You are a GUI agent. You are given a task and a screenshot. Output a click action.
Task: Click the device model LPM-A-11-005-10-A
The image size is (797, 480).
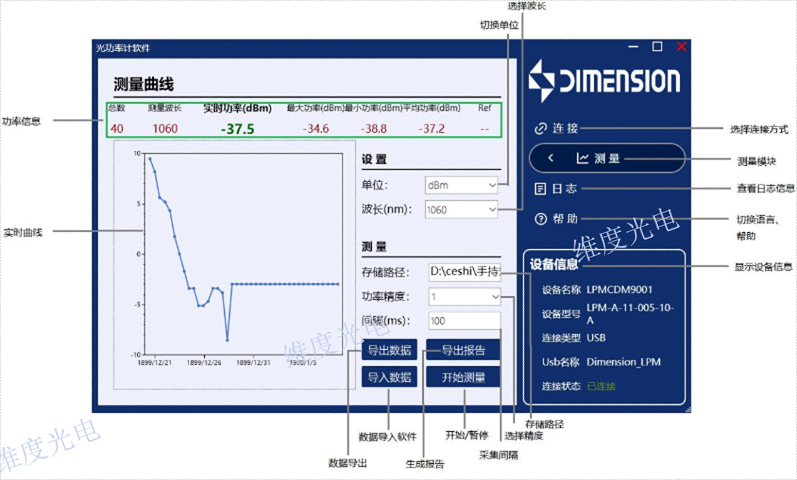pos(630,314)
